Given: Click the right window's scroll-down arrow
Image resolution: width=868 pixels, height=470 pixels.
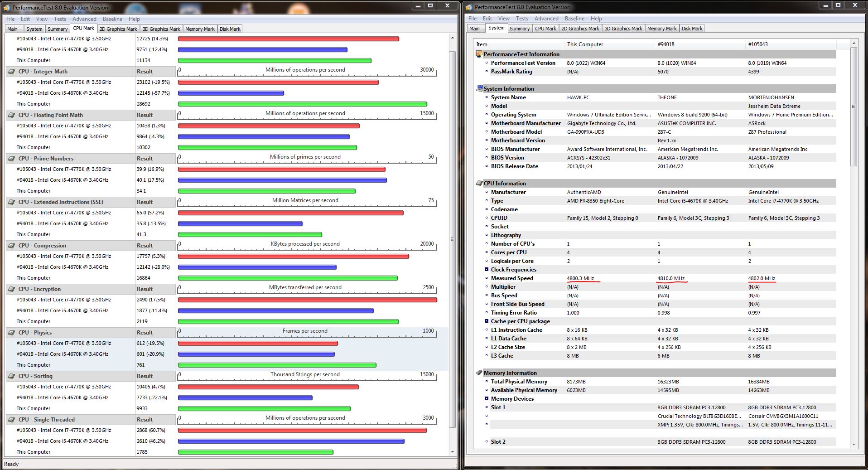Looking at the screenshot, I should [x=854, y=445].
